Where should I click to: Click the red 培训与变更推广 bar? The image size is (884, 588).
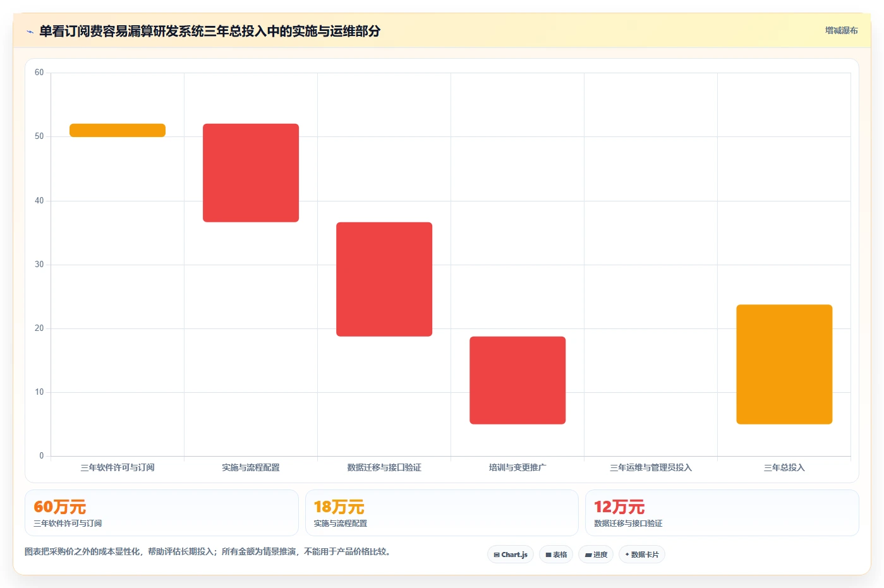518,380
